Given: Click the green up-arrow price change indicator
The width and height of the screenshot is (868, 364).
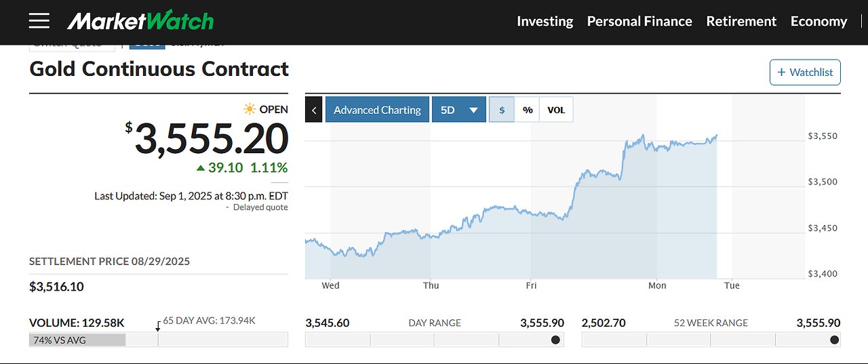Looking at the screenshot, I should (201, 167).
